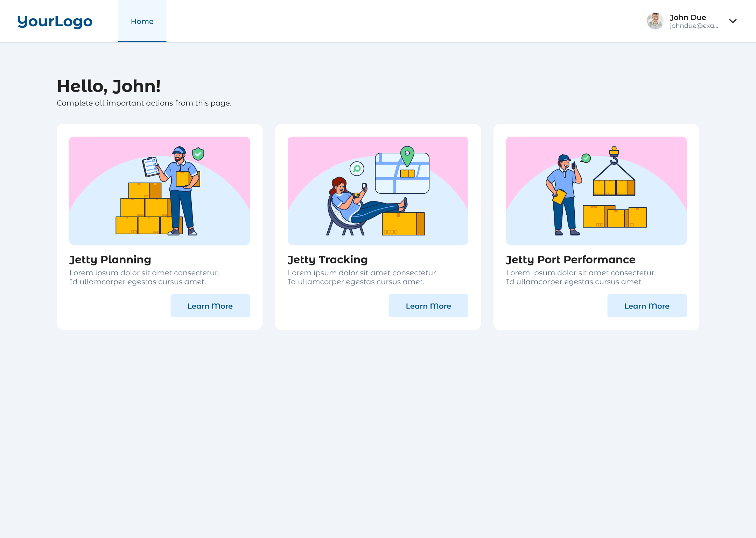Click the magnifier search bubble icon

tap(357, 169)
